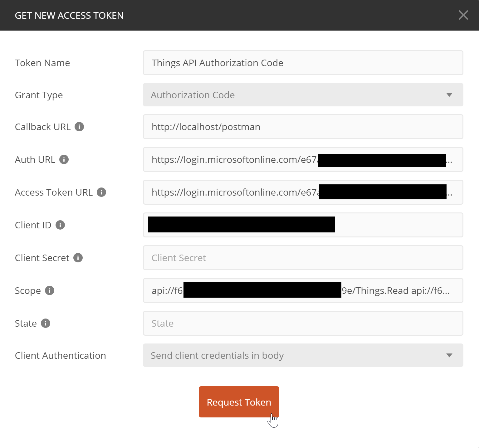Click the info icon next to Client Secret
The image size is (479, 448).
point(79,258)
